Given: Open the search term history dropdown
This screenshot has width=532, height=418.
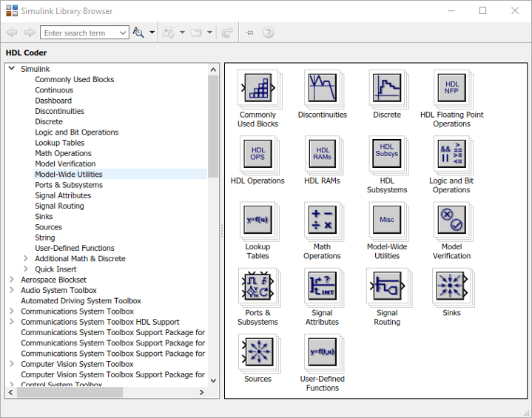Looking at the screenshot, I should 123,33.
